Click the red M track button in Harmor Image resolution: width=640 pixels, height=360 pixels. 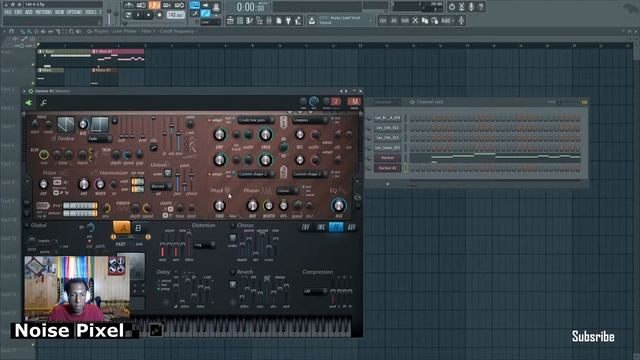point(354,101)
